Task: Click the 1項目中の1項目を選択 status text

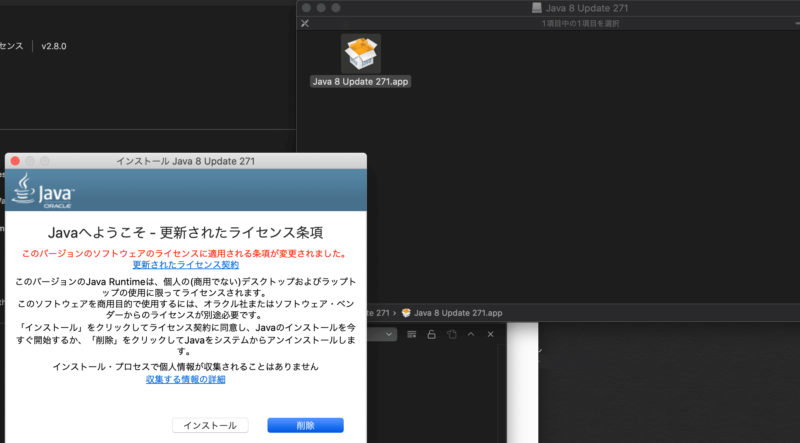Action: point(581,23)
